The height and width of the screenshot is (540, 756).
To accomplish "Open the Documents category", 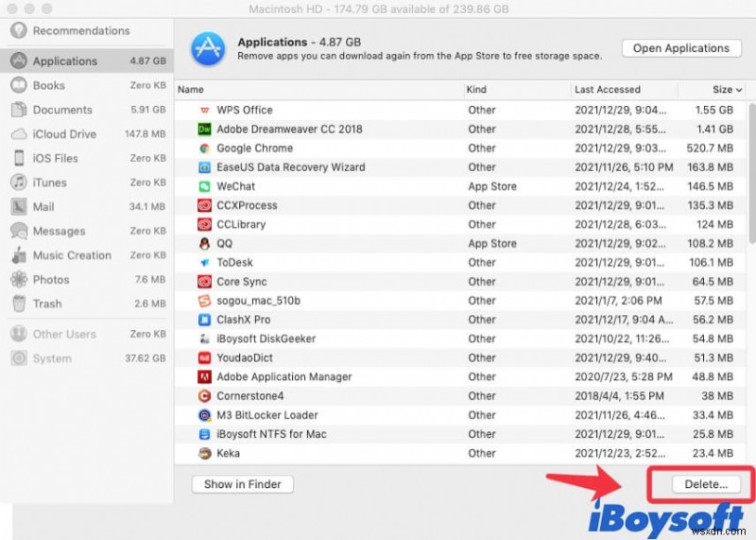I will click(x=87, y=110).
